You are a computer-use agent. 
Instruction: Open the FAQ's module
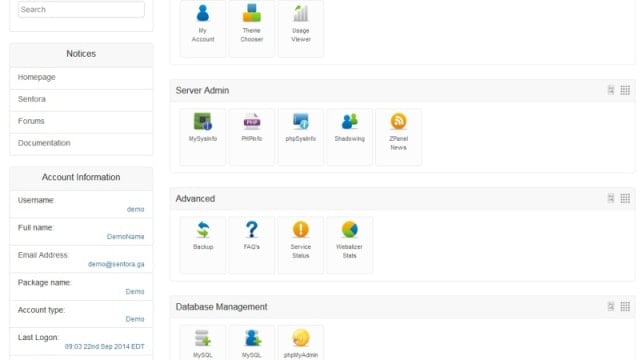[252, 245]
